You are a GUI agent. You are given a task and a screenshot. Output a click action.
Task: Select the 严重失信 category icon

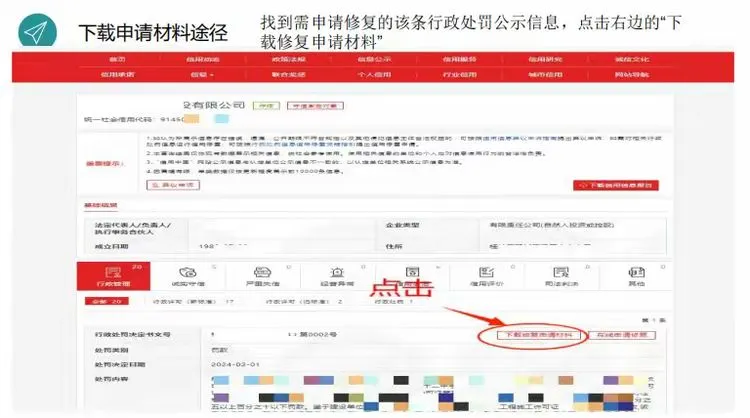click(x=260, y=276)
